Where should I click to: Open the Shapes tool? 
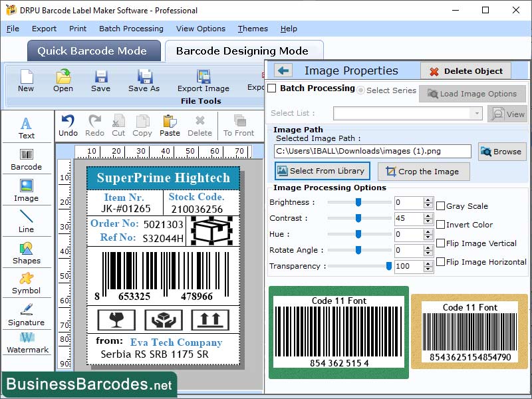click(27, 255)
